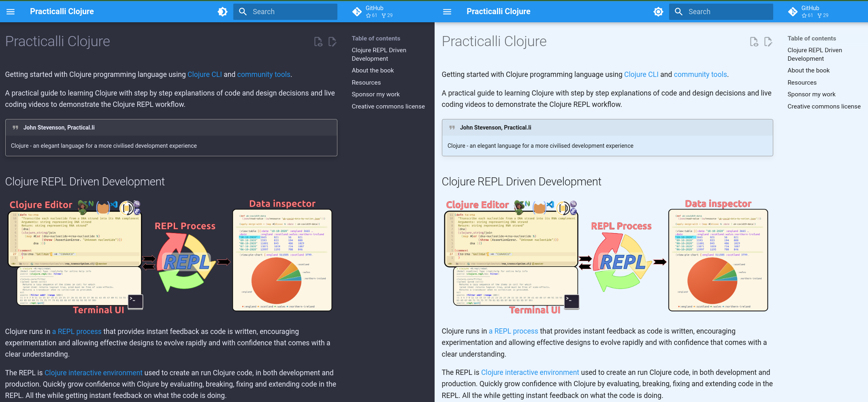The image size is (868, 402).
Task: Click Practicalli Clojure page heading in light page
Action: pyautogui.click(x=494, y=41)
